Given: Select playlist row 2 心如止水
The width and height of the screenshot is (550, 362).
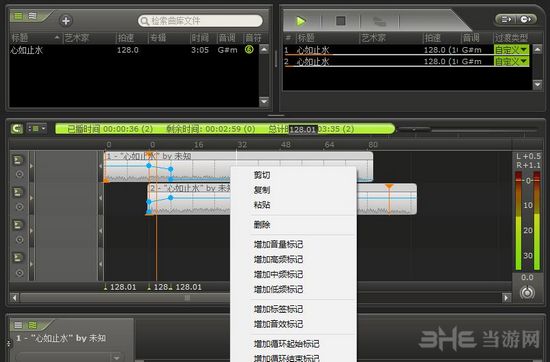Looking at the screenshot, I should click(x=407, y=61).
